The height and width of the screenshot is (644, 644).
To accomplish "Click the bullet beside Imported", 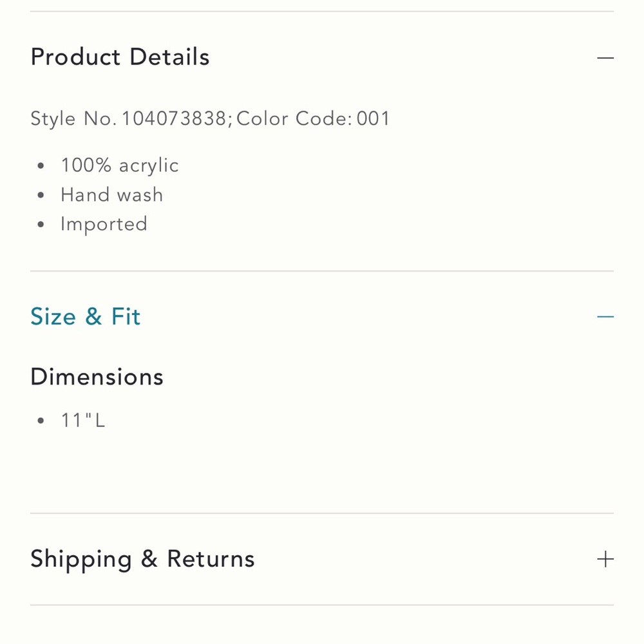I will [40, 224].
